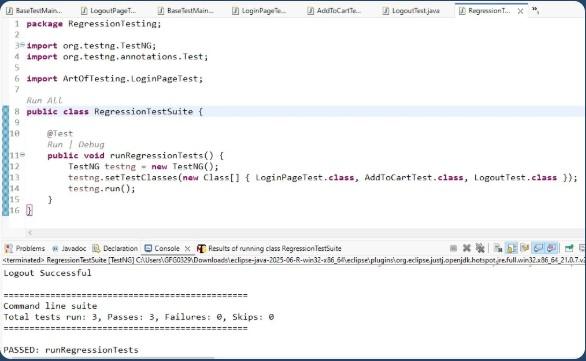This screenshot has width=586, height=361.
Task: Click 'import ArtOfTesting.LoginPageTest;' line
Action: pyautogui.click(x=114, y=79)
